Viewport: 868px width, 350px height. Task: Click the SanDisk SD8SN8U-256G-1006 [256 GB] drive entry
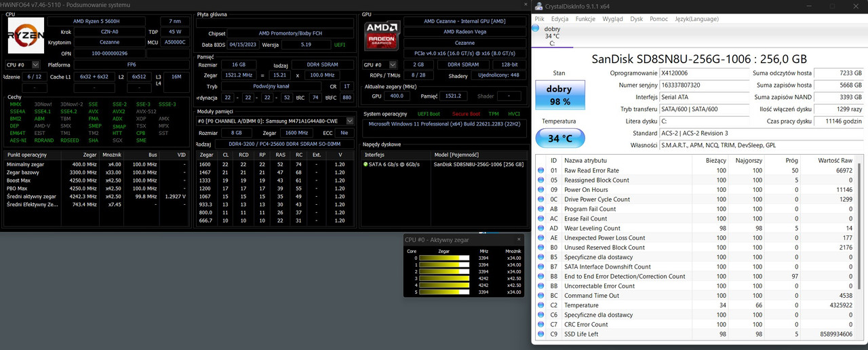click(479, 164)
